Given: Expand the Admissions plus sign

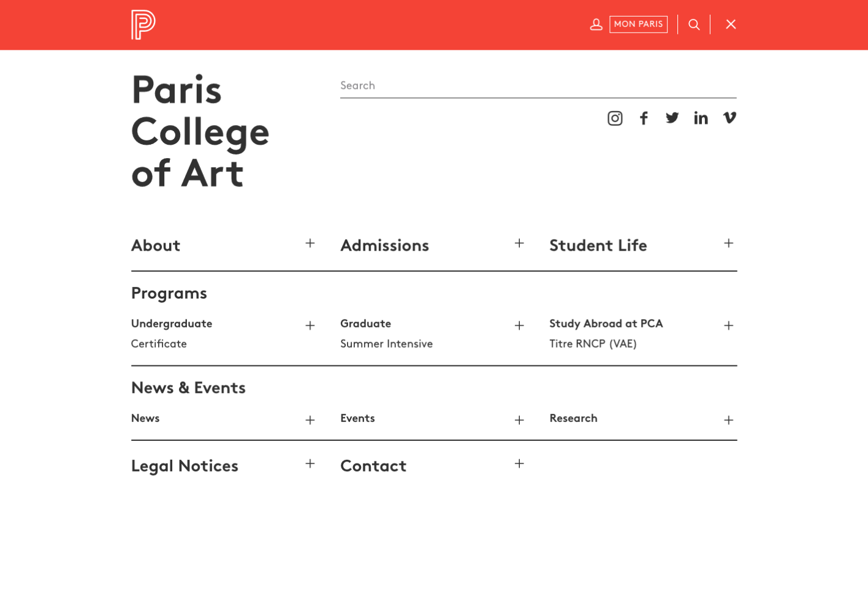Looking at the screenshot, I should pyautogui.click(x=519, y=243).
